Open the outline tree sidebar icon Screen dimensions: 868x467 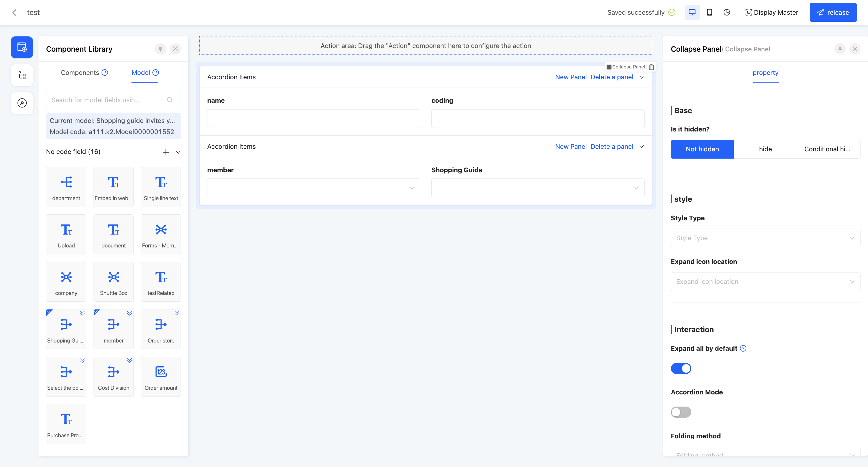[x=22, y=75]
